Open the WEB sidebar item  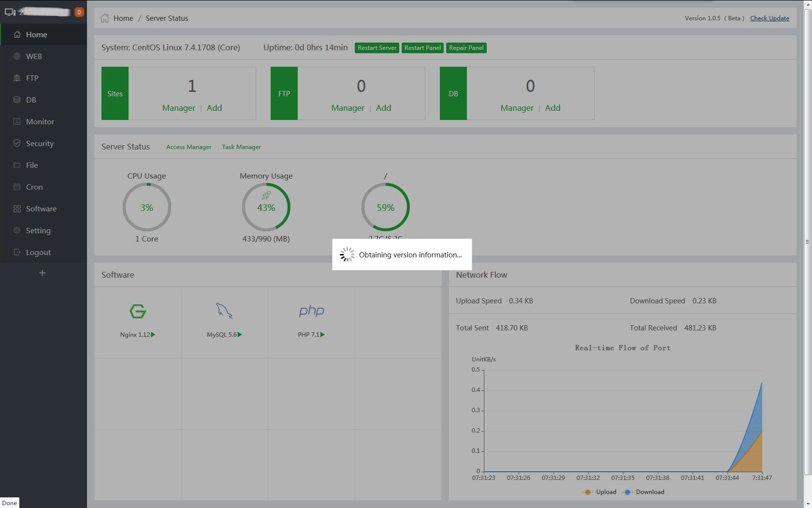43,56
